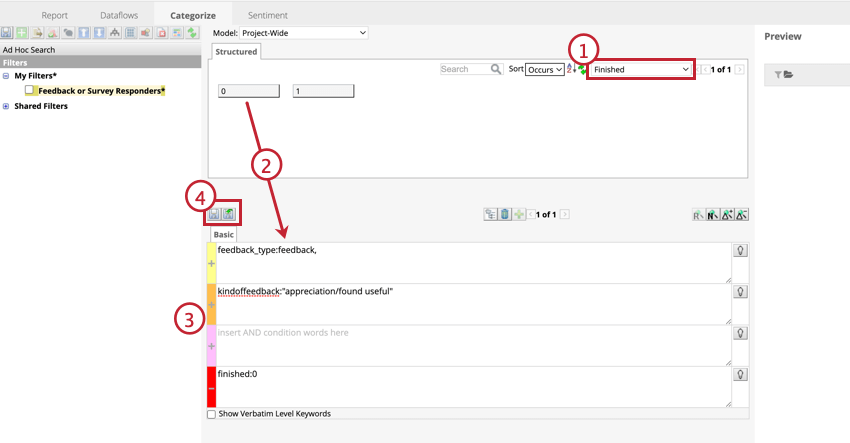Click the magnifying glass search icon
The width and height of the screenshot is (850, 443).
496,69
